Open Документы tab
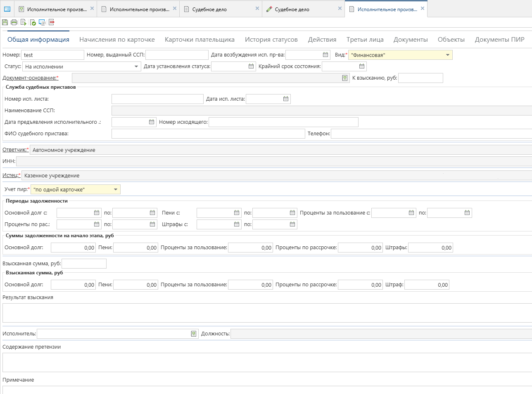 click(x=411, y=40)
